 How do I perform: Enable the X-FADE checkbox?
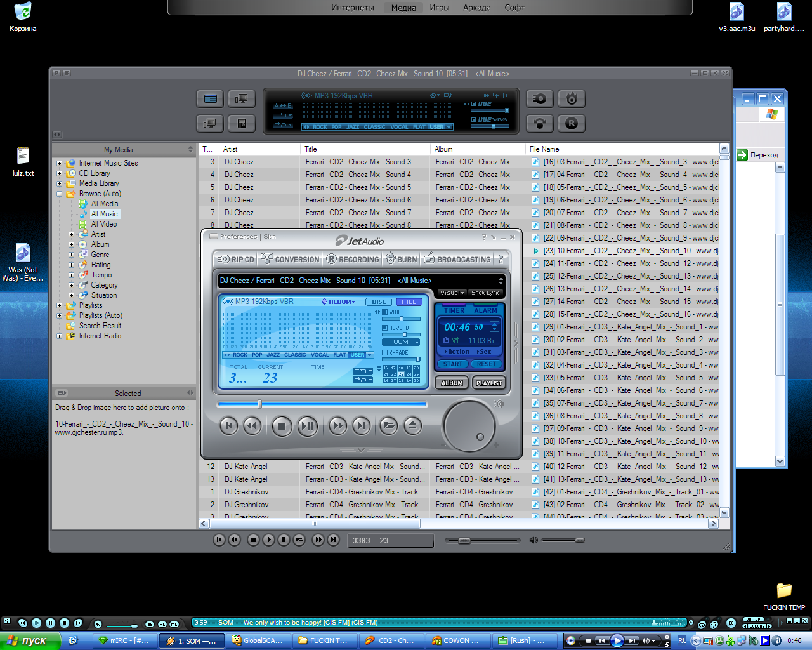click(x=384, y=352)
